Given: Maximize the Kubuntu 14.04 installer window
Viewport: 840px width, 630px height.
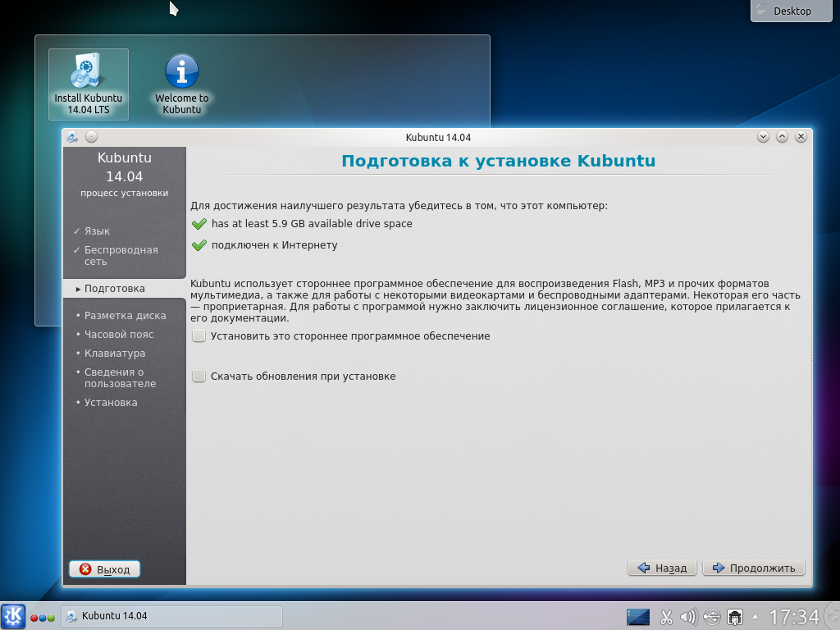Looking at the screenshot, I should point(782,137).
